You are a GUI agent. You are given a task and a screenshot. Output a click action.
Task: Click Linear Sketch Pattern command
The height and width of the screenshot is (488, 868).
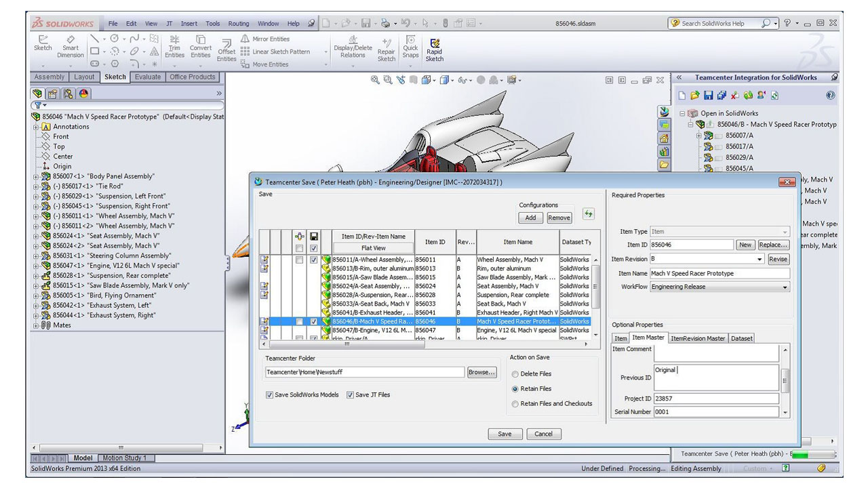coord(275,52)
